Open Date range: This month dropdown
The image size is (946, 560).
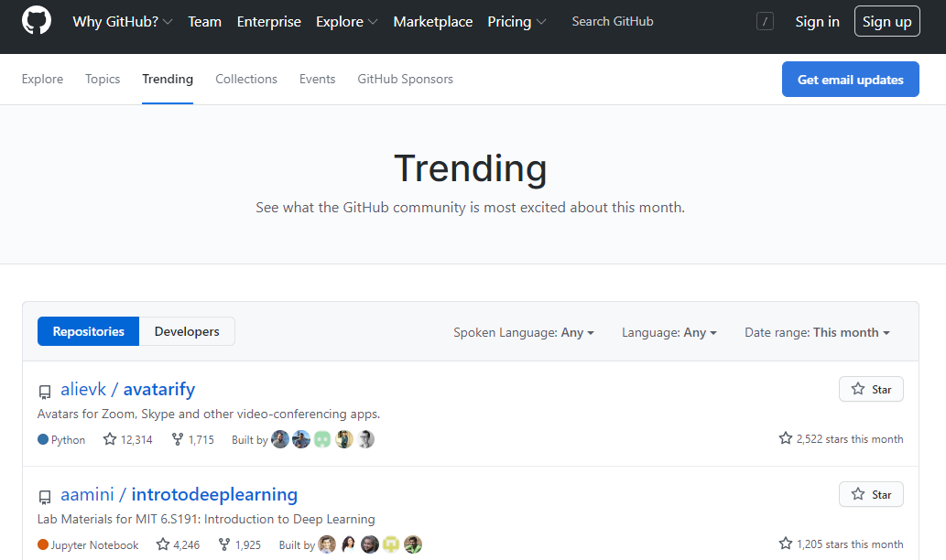(817, 333)
